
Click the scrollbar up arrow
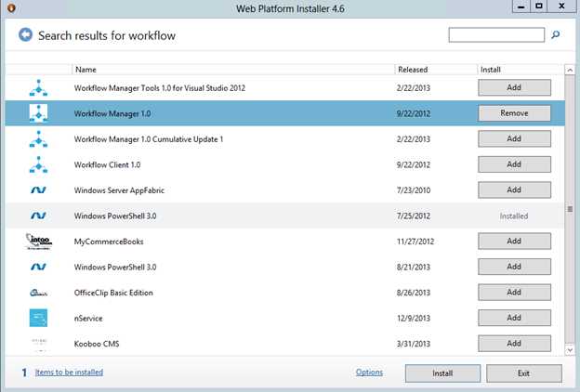tap(570, 70)
